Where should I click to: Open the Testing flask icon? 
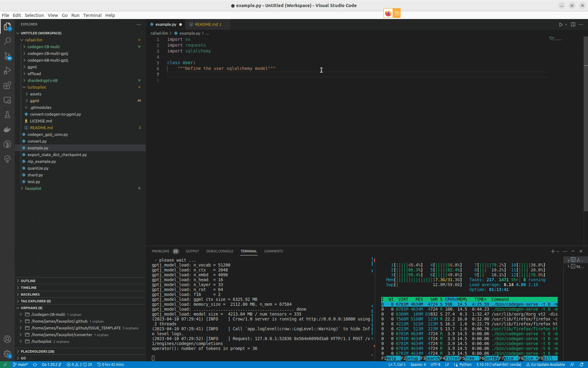pos(7,115)
